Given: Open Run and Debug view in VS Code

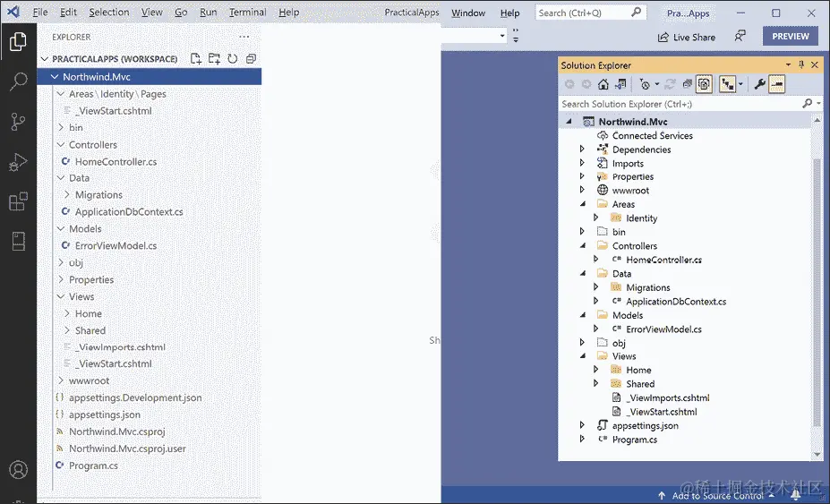Looking at the screenshot, I should point(18,162).
